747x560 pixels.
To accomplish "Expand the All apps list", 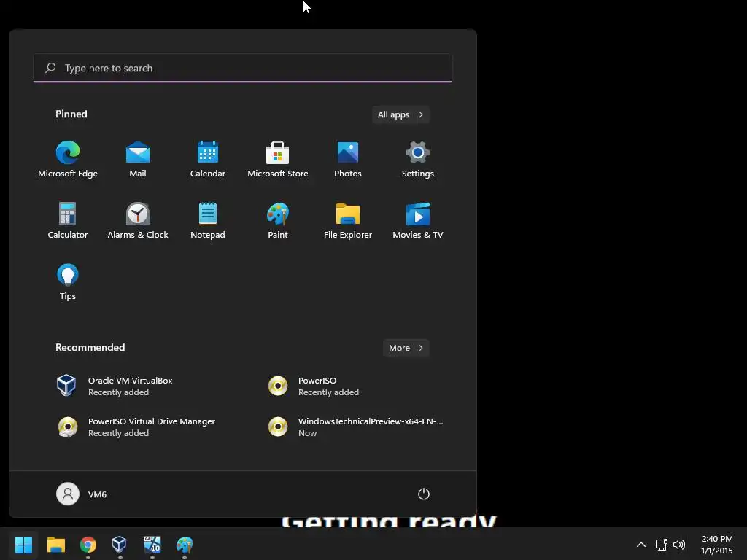I will [400, 114].
